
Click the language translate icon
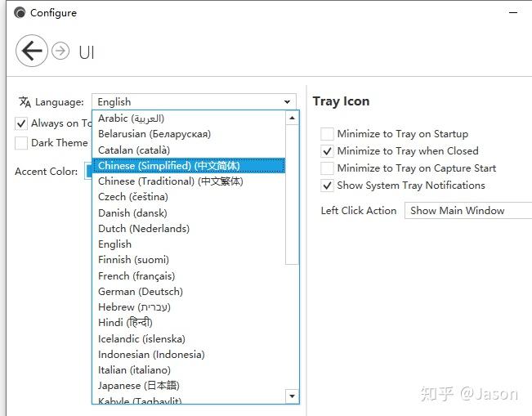(x=25, y=102)
